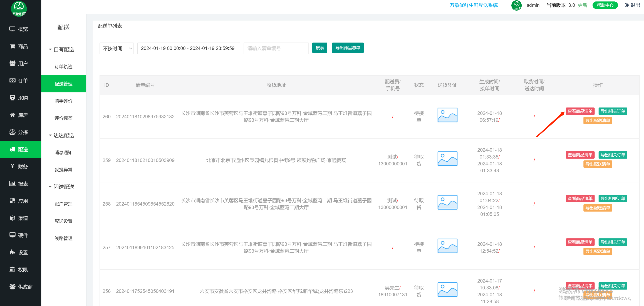Click the 渠道 cube icon
The width and height of the screenshot is (644, 306).
(12, 218)
